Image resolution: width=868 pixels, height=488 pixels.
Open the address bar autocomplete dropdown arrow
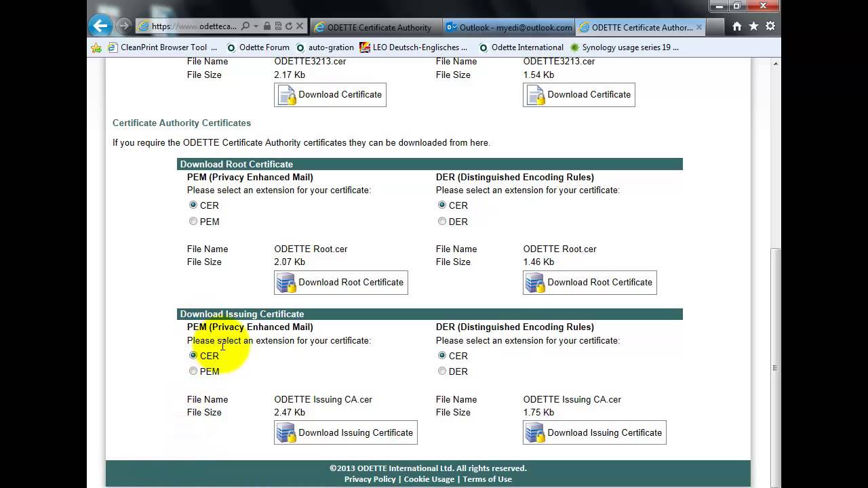click(x=256, y=26)
